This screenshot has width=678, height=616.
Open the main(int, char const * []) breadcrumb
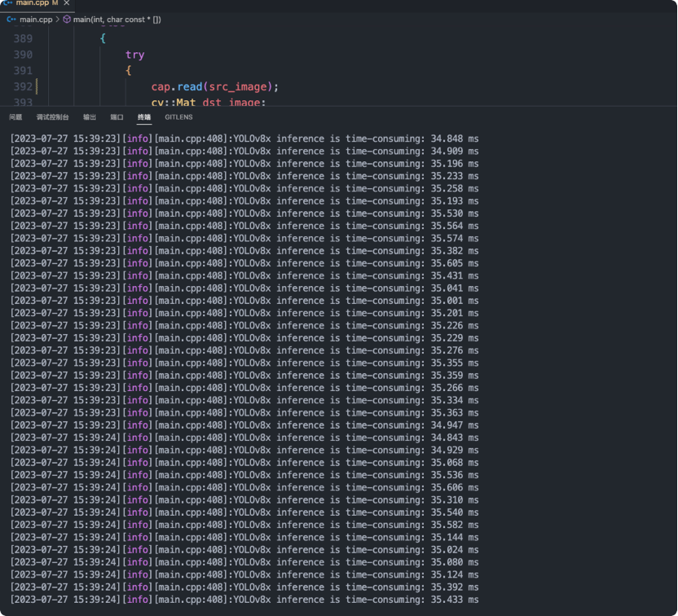click(x=117, y=20)
